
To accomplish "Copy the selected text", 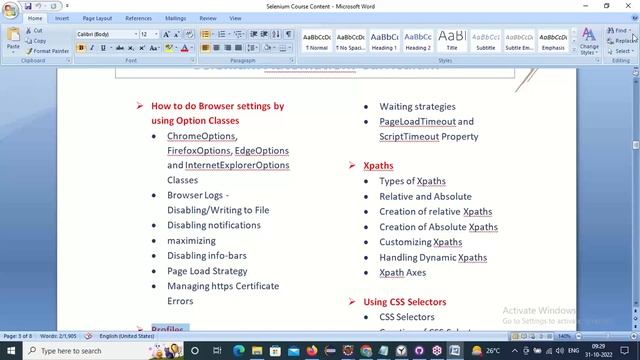I will point(36,41).
